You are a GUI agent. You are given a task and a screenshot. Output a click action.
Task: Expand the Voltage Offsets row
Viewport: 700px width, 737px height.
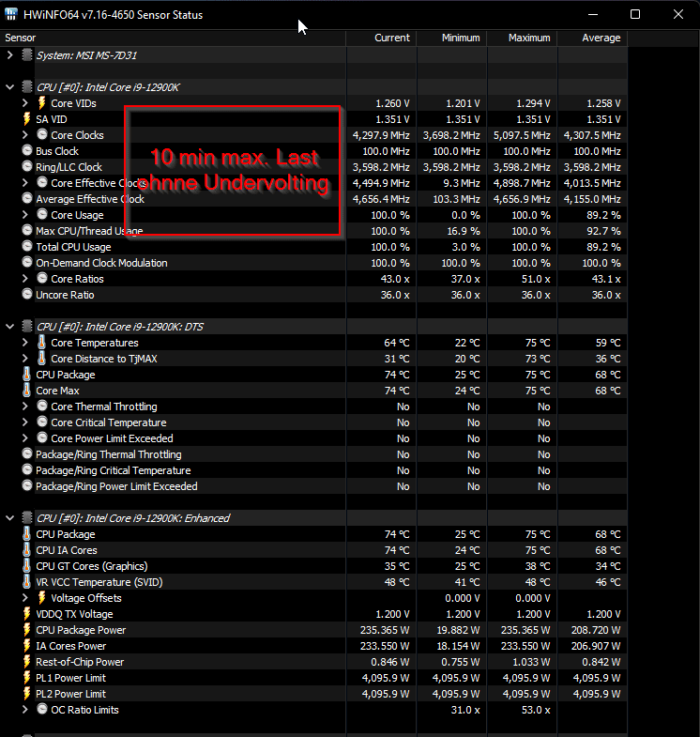(x=25, y=598)
